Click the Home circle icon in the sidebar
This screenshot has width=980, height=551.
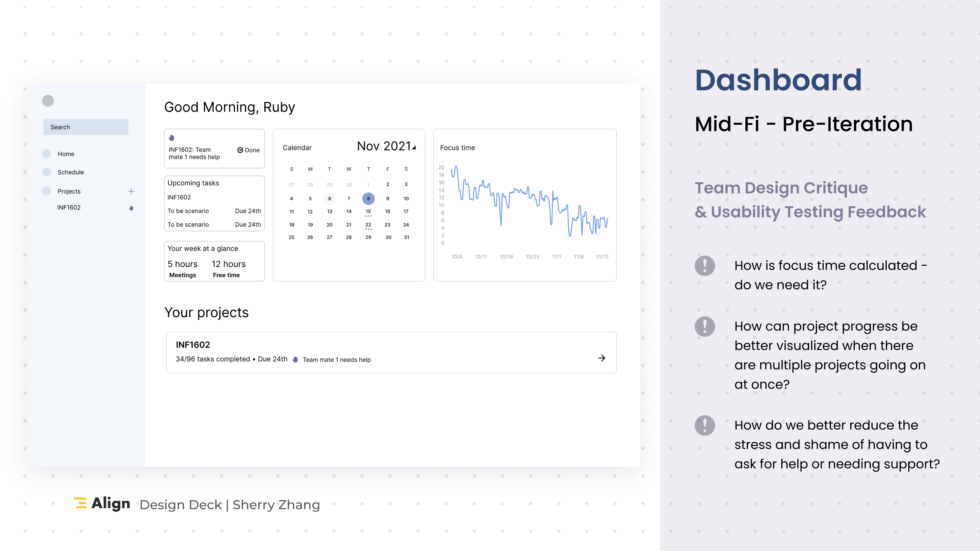(46, 154)
